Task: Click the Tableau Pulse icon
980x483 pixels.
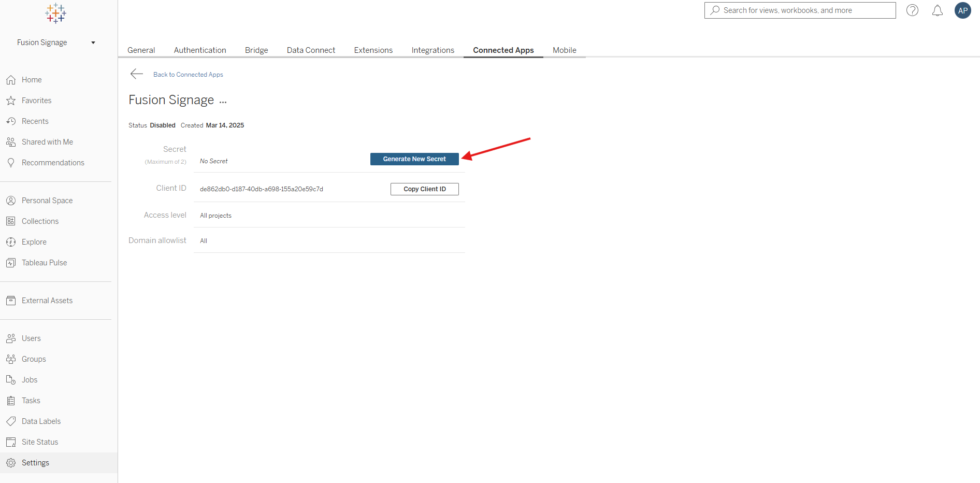Action: coord(11,263)
